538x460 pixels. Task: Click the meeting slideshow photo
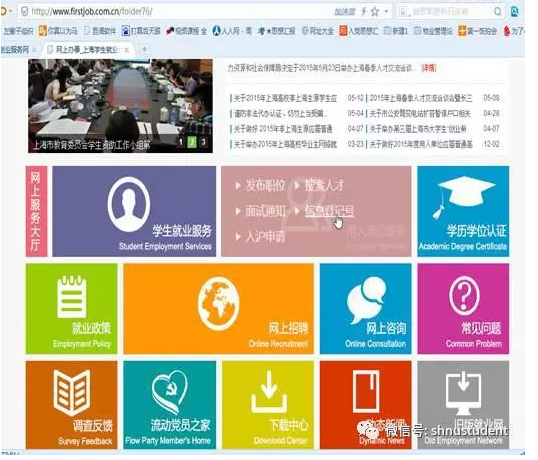(x=120, y=106)
